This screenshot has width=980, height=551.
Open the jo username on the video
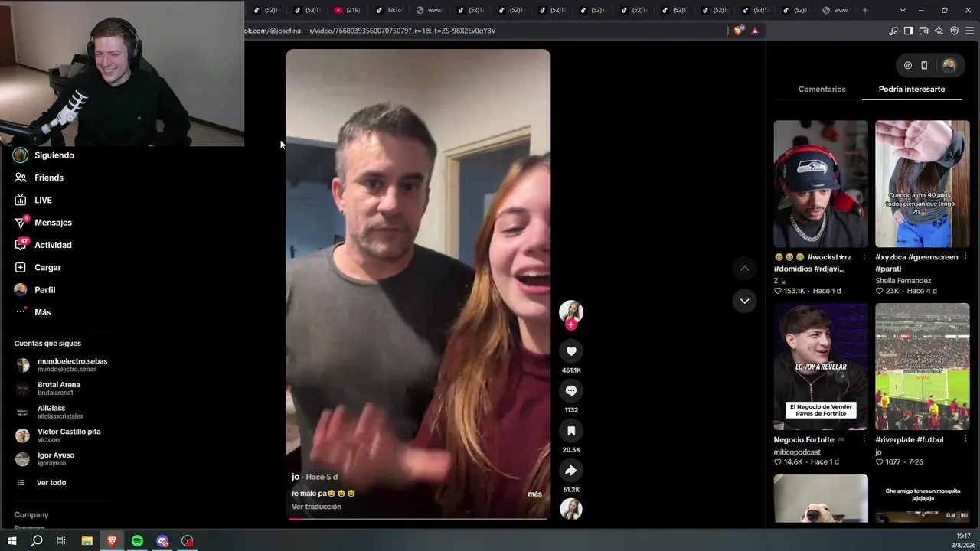tap(296, 477)
